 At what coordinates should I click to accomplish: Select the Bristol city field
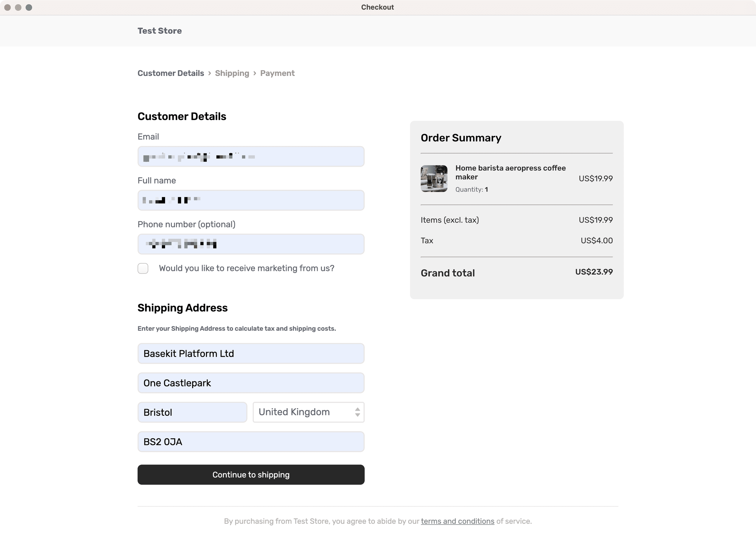point(192,412)
